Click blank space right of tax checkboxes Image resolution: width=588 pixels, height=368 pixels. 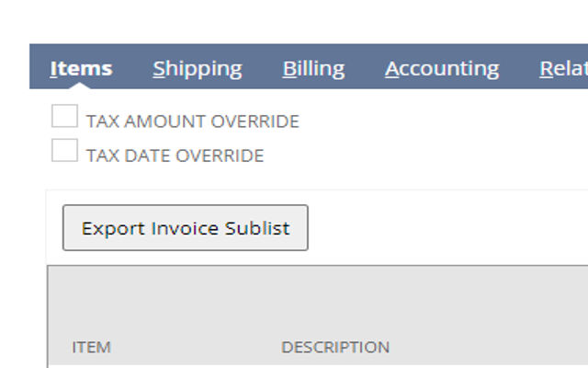[x=443, y=138]
